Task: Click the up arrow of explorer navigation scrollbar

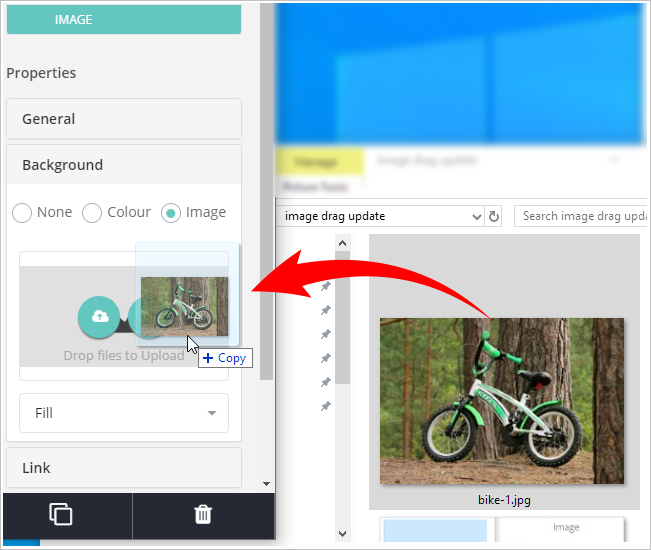Action: [x=342, y=243]
